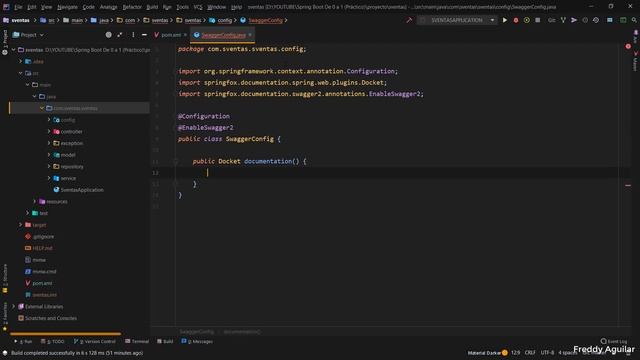Click the Project side stripe button
This screenshot has height=360, width=640.
point(5,42)
